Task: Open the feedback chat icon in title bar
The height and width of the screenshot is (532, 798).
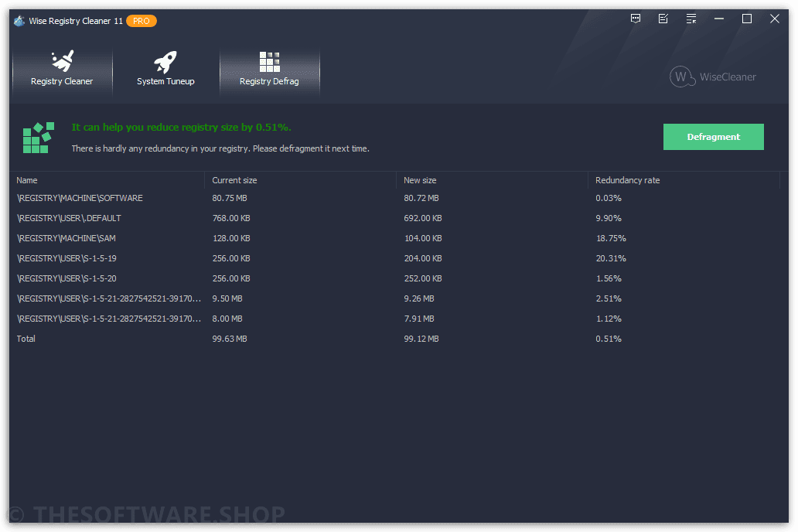Action: pyautogui.click(x=635, y=19)
